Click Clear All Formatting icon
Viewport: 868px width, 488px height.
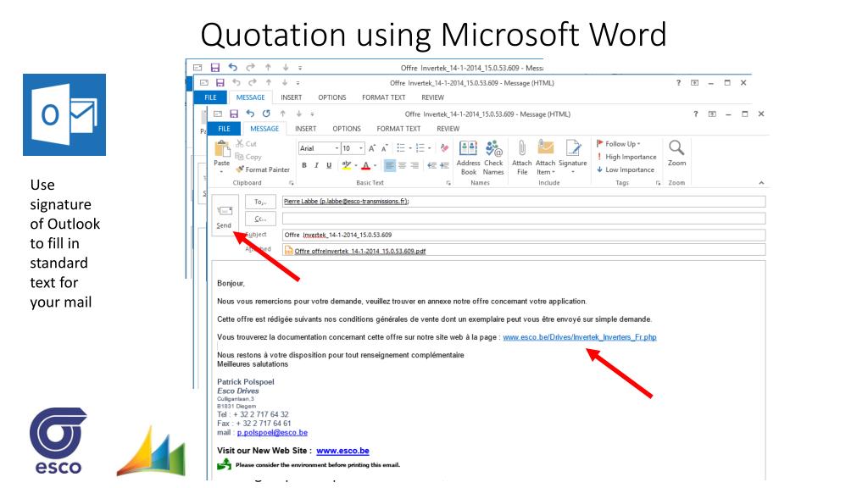(444, 148)
